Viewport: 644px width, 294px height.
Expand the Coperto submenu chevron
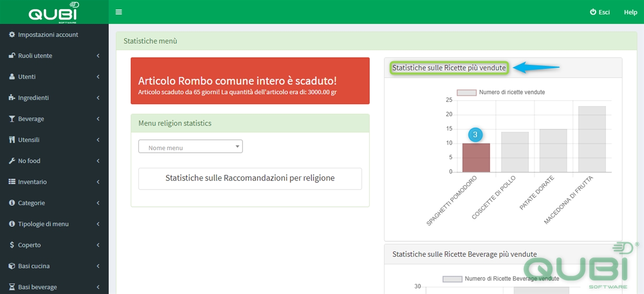coord(98,245)
